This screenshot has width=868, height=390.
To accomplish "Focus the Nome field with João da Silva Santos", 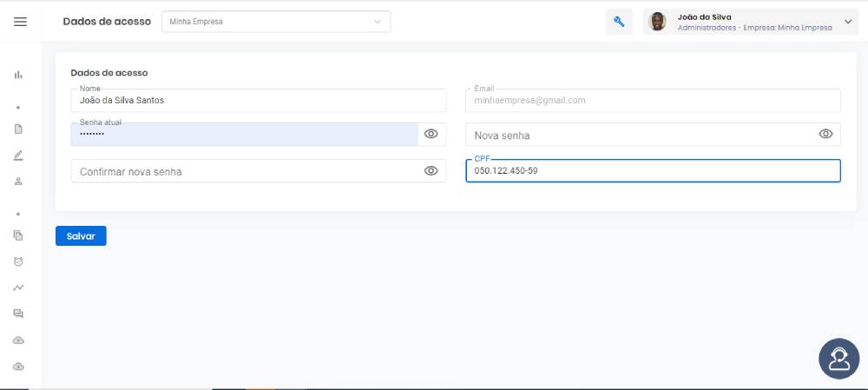I will click(x=259, y=100).
